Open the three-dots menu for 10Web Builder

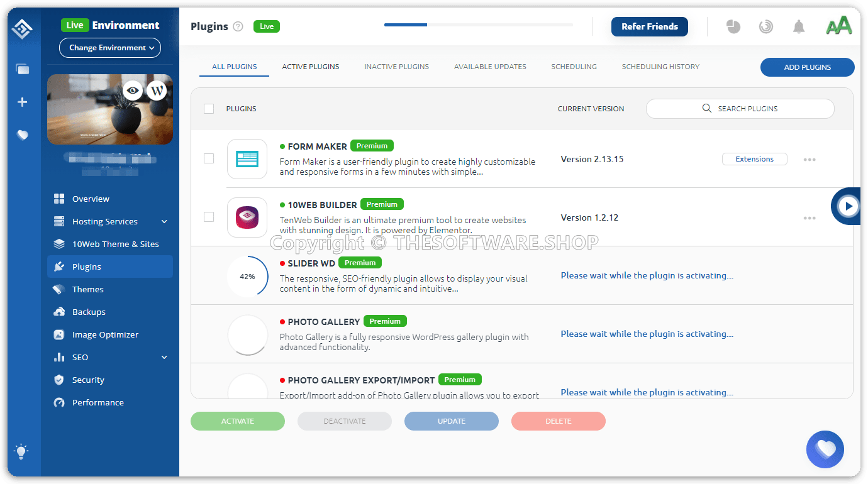[810, 218]
